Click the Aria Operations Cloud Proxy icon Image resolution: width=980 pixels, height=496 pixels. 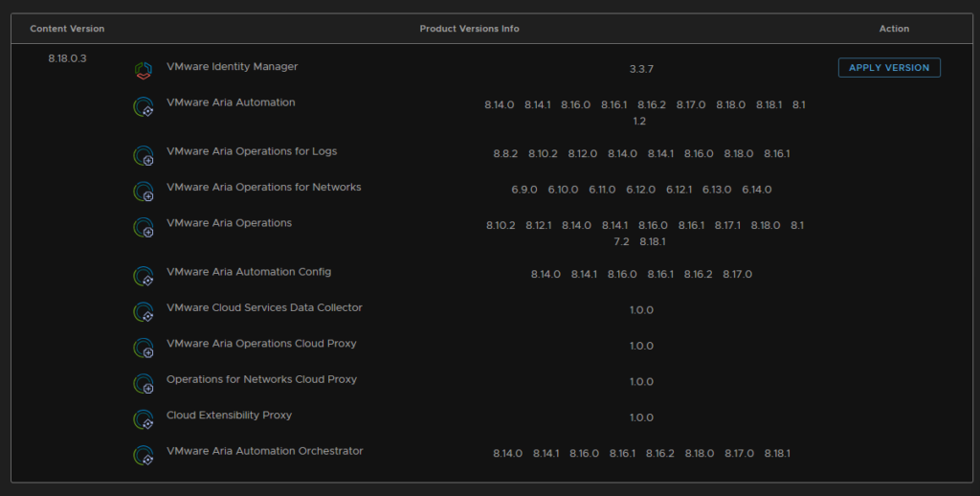(144, 348)
